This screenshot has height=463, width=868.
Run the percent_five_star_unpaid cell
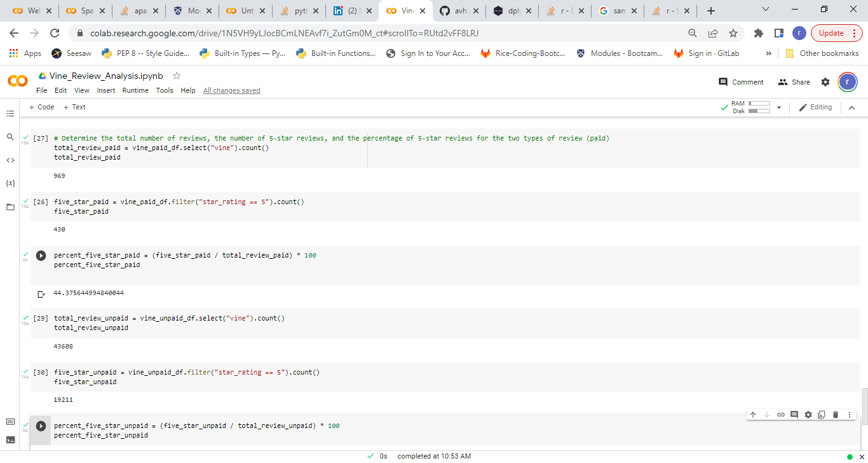tap(41, 425)
